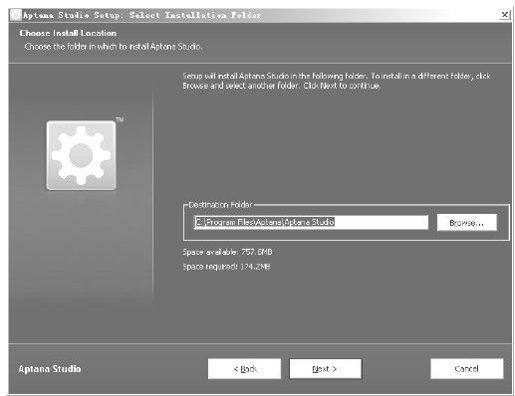Screen dimensions: 515x396
Task: Continue the installation with Next
Action: point(325,369)
